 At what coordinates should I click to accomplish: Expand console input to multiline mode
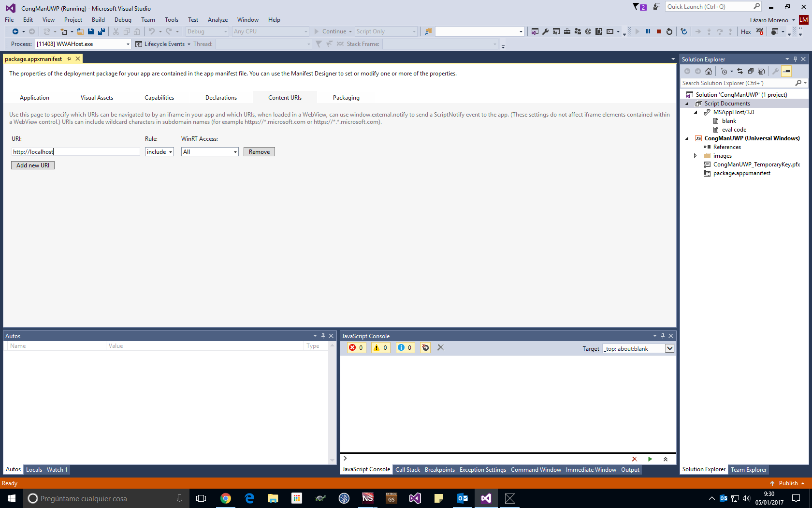tap(666, 459)
